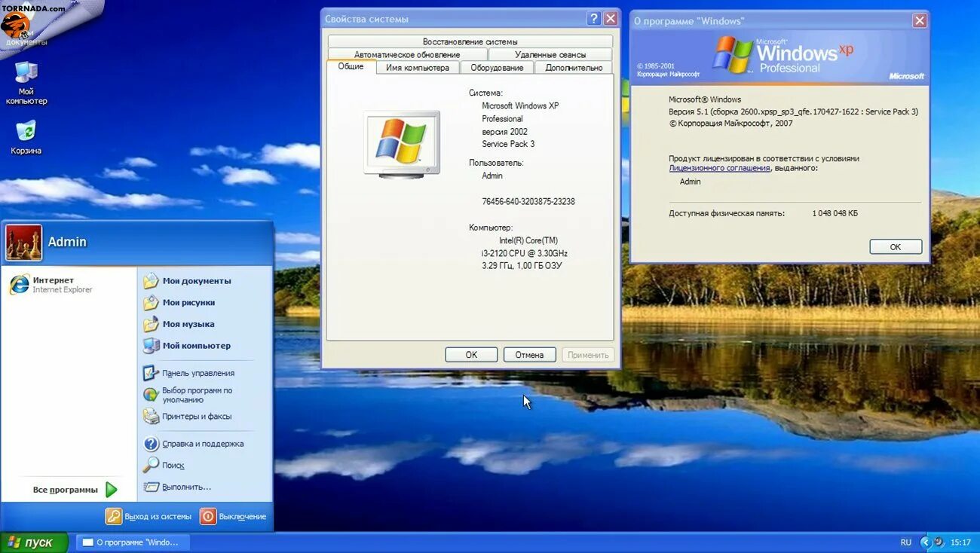The image size is (980, 553).
Task: Switch to the Удаленные сеансы tab
Action: [x=550, y=54]
